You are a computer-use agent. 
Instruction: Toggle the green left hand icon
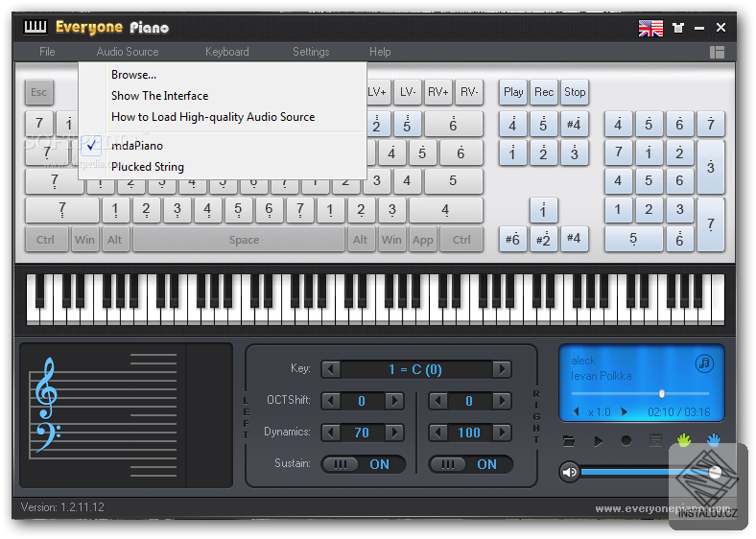[684, 439]
